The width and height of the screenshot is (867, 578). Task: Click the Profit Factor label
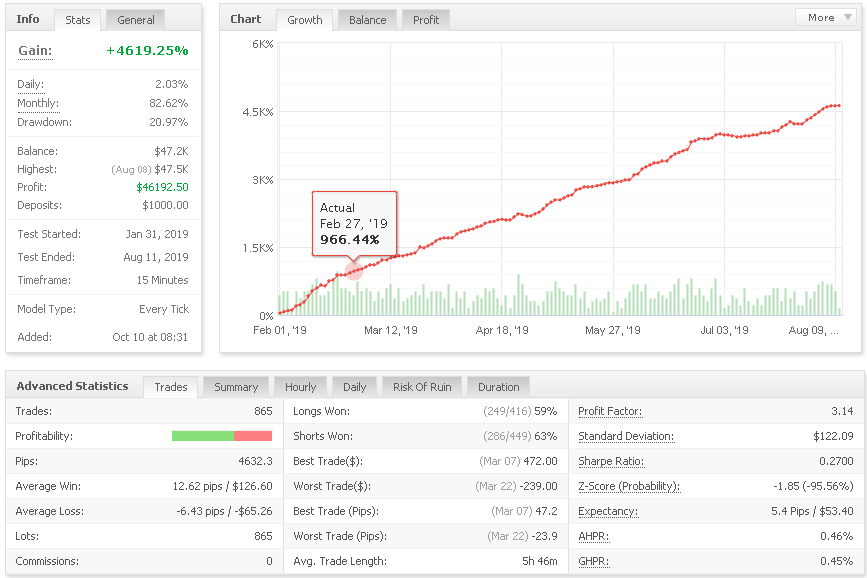pos(610,411)
